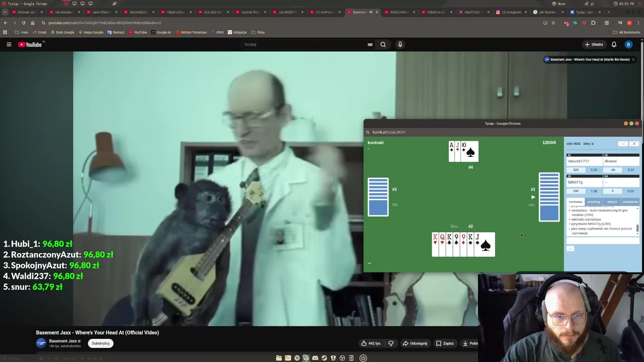Click the YouTube logo
Screen dimensions: 644x362
pos(30,45)
